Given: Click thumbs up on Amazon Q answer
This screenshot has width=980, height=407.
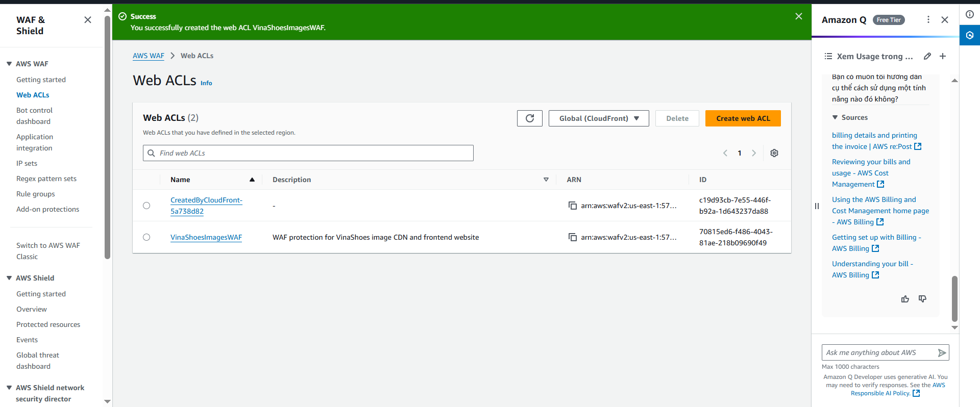Looking at the screenshot, I should click(x=905, y=299).
